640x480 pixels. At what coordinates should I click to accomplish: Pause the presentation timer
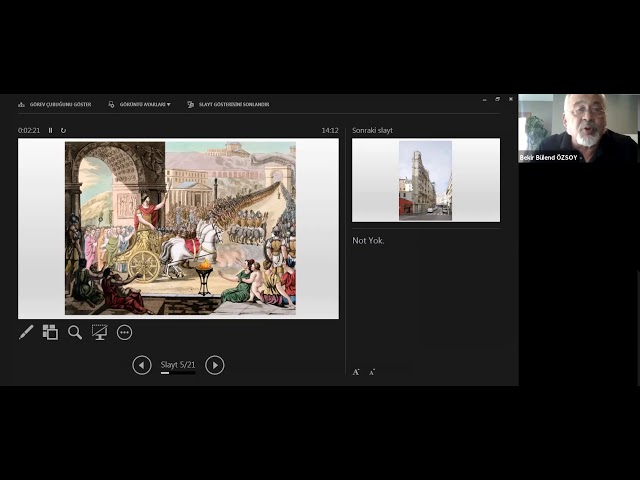51,130
